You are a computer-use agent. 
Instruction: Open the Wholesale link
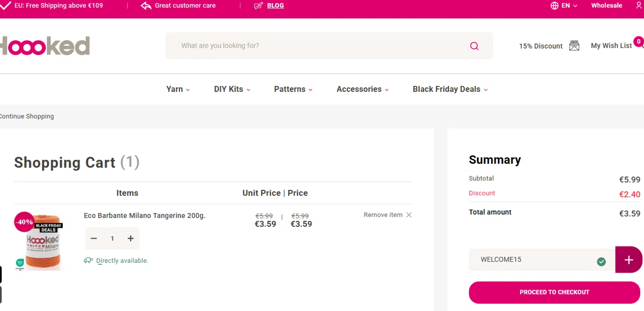coord(607,6)
